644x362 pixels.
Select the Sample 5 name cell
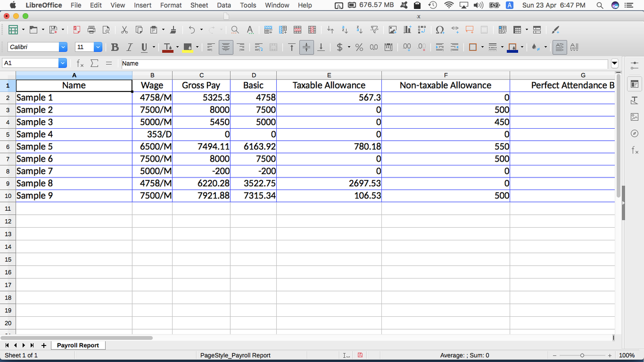pyautogui.click(x=74, y=146)
